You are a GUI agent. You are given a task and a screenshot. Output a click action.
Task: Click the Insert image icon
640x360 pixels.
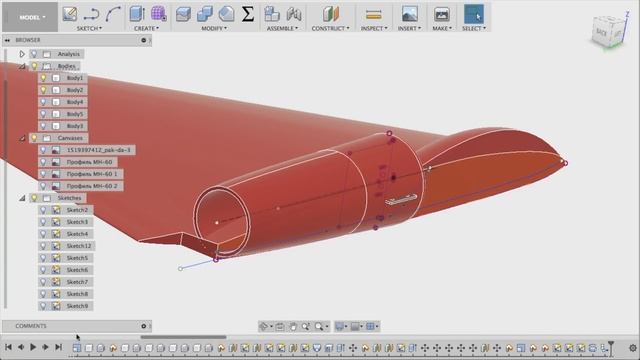(x=409, y=14)
